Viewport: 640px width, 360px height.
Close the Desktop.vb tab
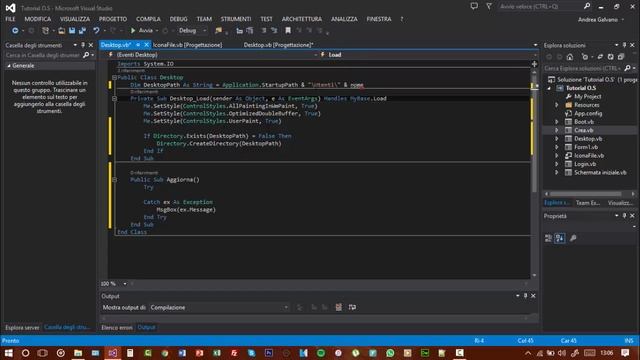pos(147,45)
